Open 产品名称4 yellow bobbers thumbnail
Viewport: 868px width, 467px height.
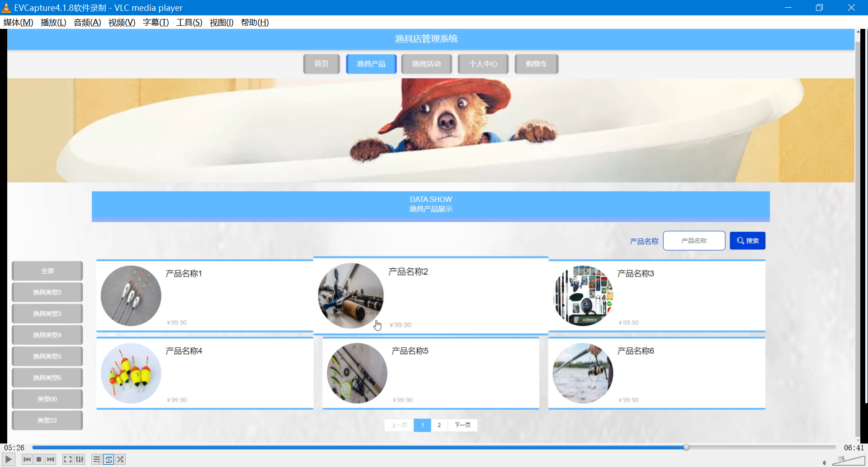(x=131, y=373)
